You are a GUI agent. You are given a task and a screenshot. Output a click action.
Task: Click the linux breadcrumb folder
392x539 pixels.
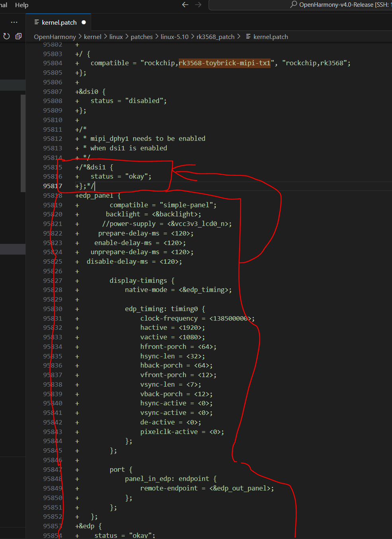(116, 37)
